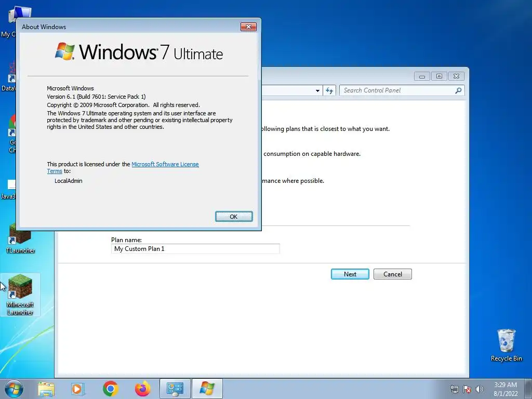The height and width of the screenshot is (399, 532).
Task: Minimize the Control Panel window
Action: pos(422,76)
